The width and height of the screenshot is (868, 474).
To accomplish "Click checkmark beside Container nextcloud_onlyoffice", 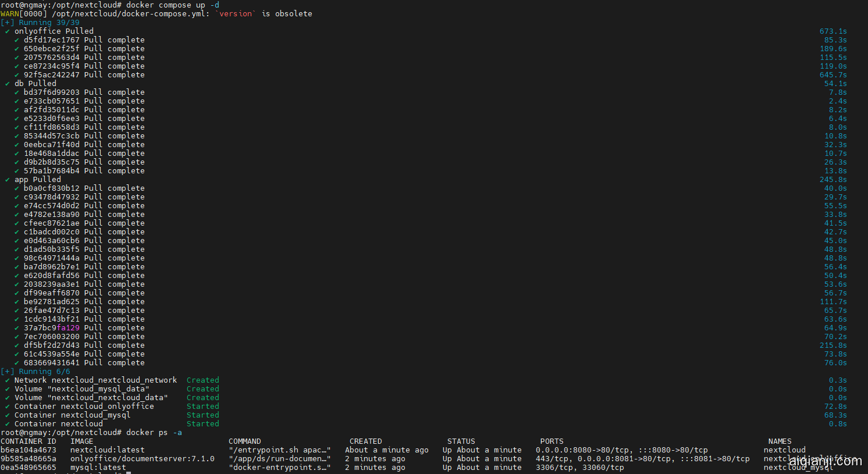I will 7,407.
